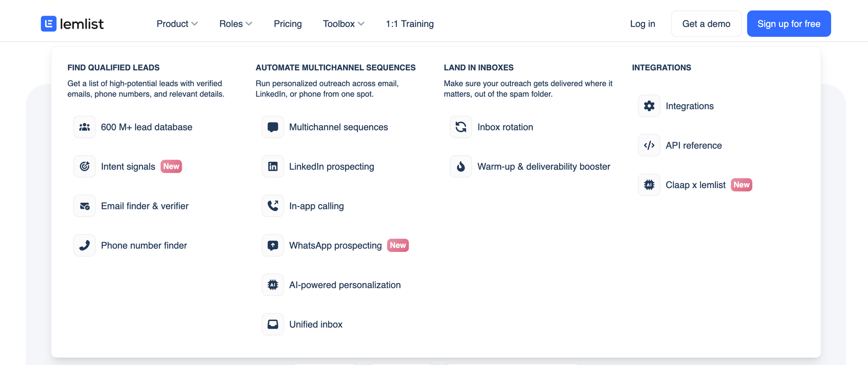
Task: Click the Sign up for free button
Action: [x=789, y=24]
